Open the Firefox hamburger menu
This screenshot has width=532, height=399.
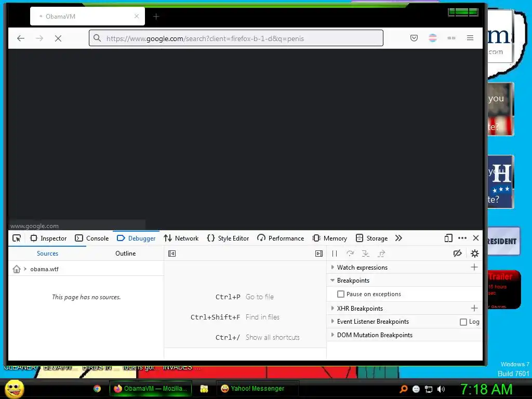[470, 38]
